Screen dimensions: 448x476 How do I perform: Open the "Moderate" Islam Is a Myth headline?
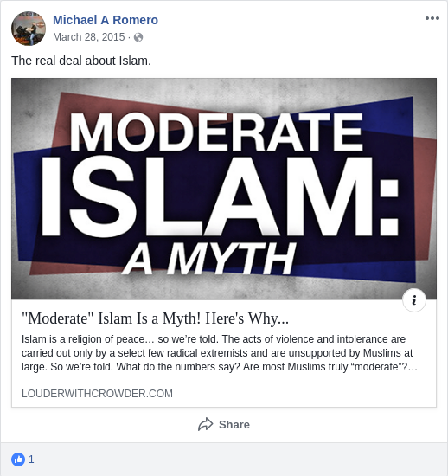pos(155,318)
